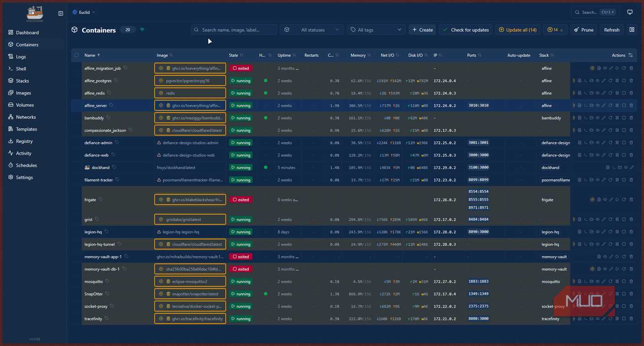Navigate to Images in the sidebar
The height and width of the screenshot is (346, 644).
tap(35, 93)
